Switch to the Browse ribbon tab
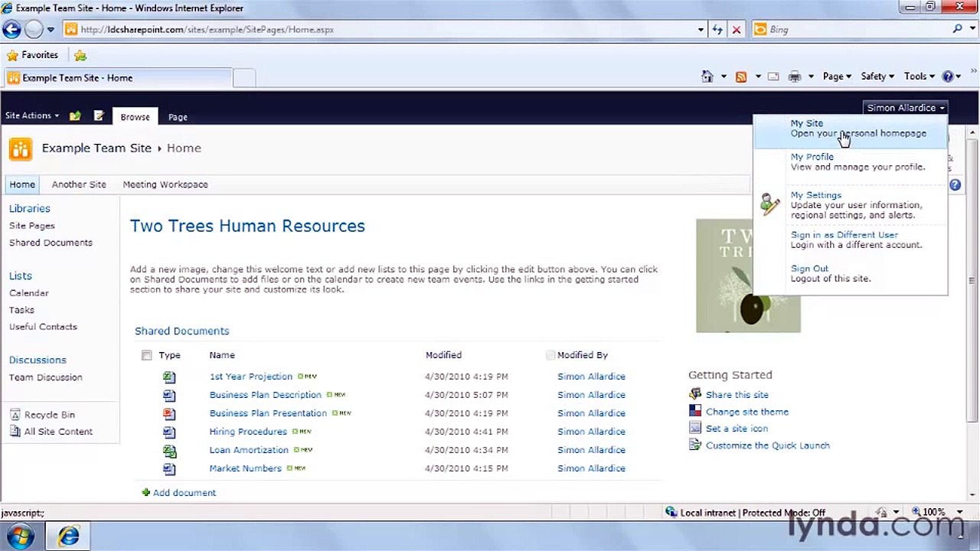The width and height of the screenshot is (980, 551). pyautogui.click(x=135, y=116)
